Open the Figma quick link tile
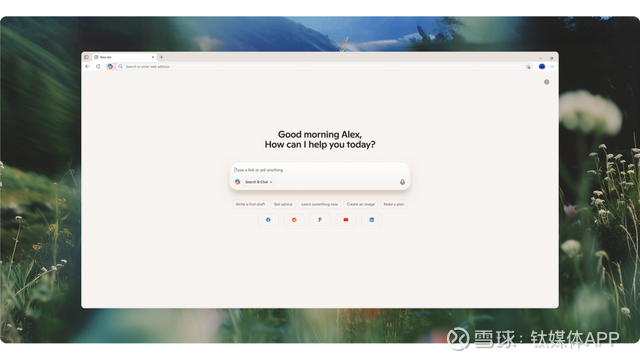This screenshot has height=360, width=640. (320, 220)
